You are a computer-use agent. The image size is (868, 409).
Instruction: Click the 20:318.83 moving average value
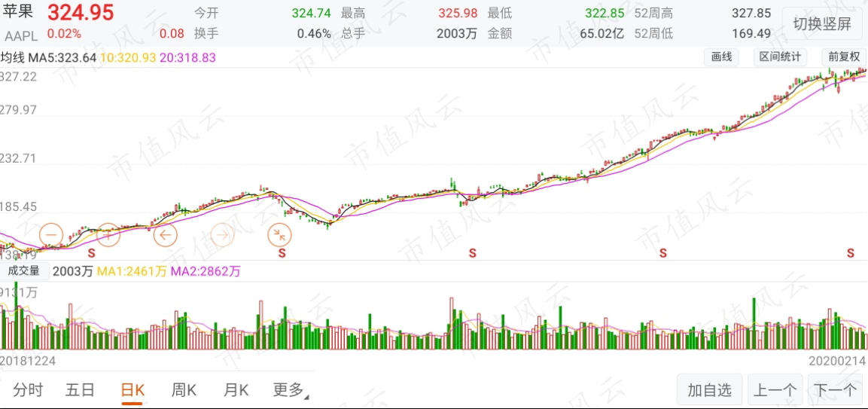point(187,58)
